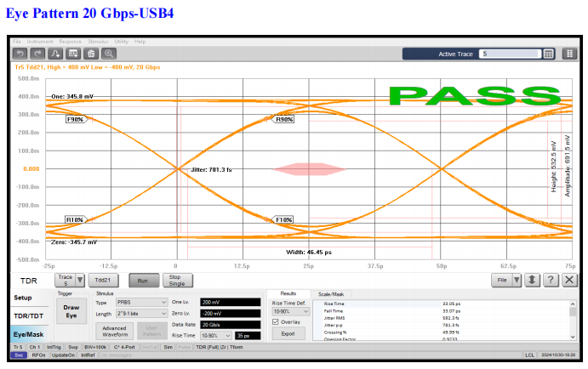Open the Rise Time Def. 10-90% dropdown

tap(290, 312)
